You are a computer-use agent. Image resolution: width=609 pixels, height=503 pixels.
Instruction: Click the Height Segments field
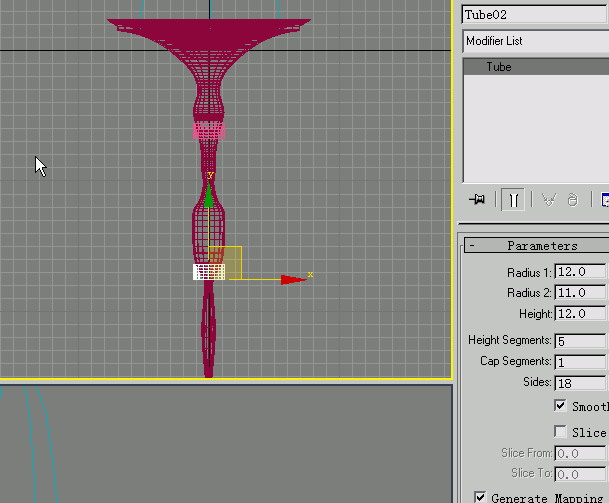pos(580,341)
